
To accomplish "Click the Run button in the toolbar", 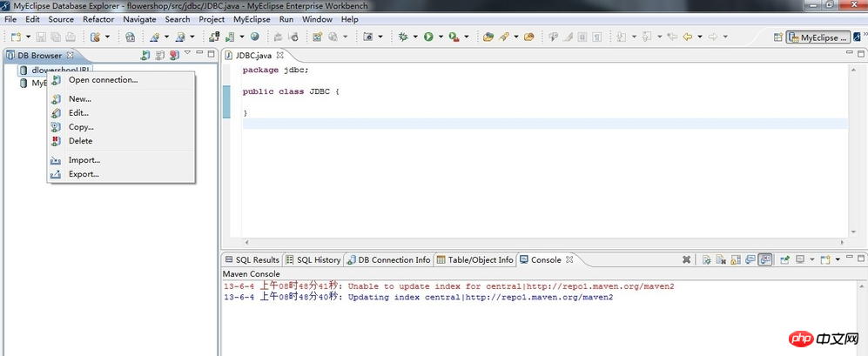I will [428, 37].
